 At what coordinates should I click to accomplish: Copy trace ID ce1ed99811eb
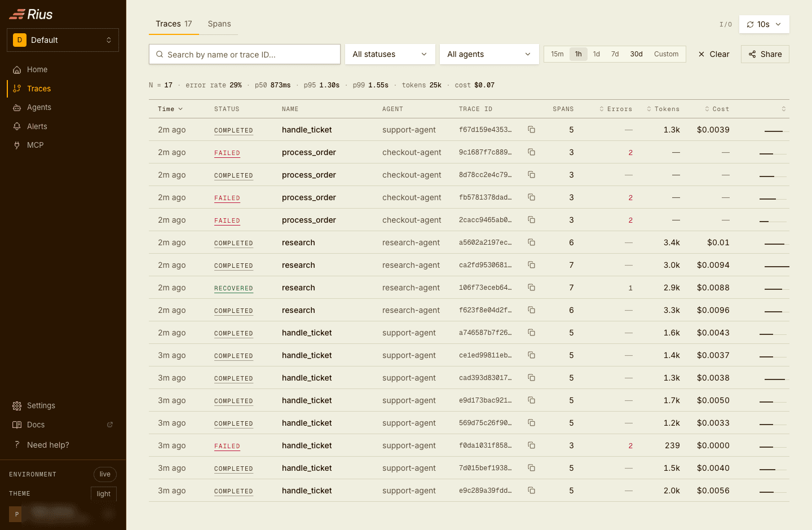531,355
